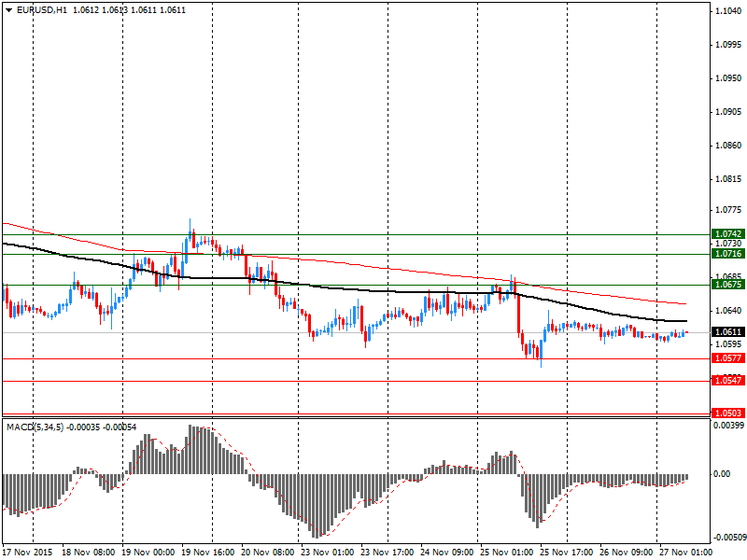Click the 20 Nov 08:00 time label
This screenshot has height=560, width=747.
(268, 553)
